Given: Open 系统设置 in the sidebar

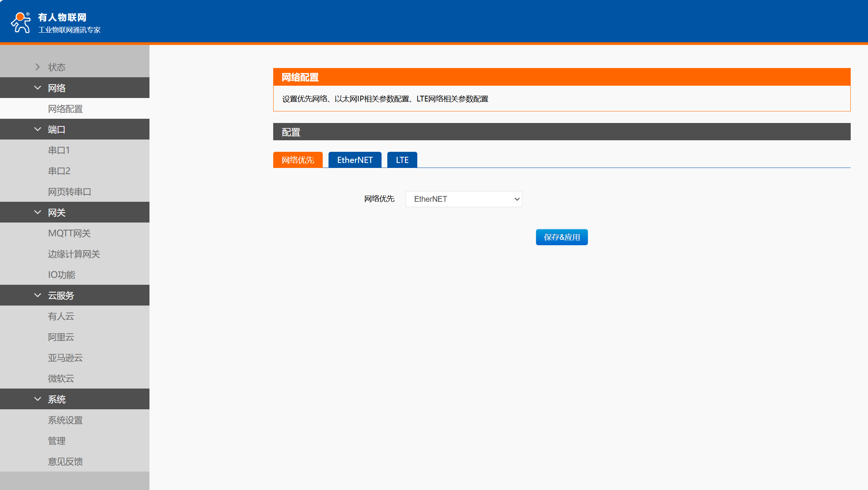Looking at the screenshot, I should (65, 420).
